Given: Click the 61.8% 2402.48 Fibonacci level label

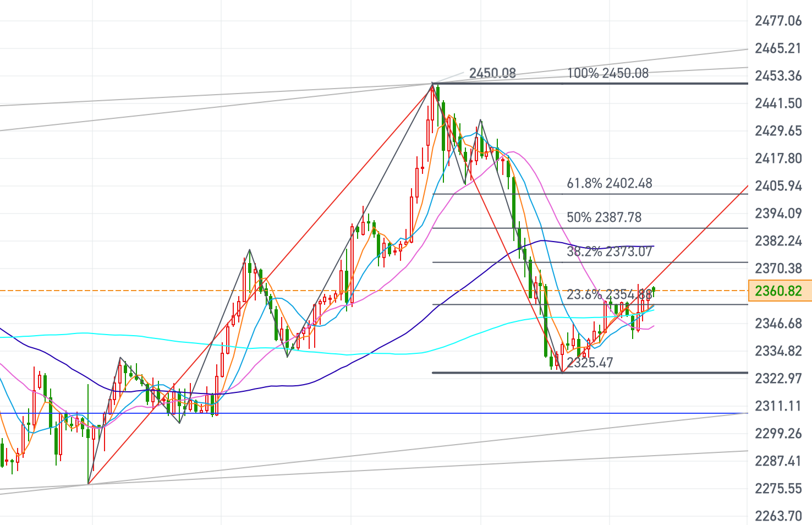Looking at the screenshot, I should 610,183.
